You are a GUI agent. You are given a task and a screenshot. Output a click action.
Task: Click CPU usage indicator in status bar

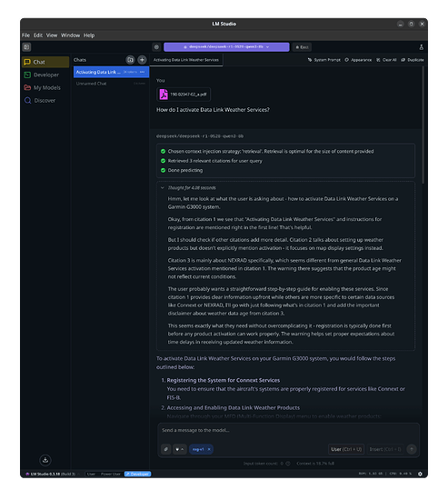401,474
